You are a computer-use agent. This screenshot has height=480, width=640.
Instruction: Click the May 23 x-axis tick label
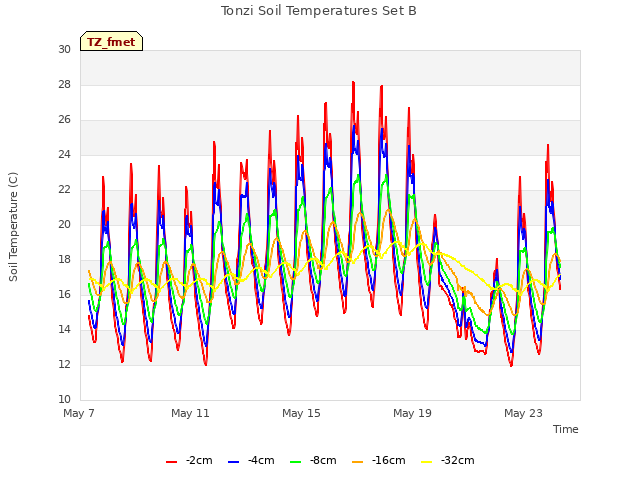coord(523,413)
